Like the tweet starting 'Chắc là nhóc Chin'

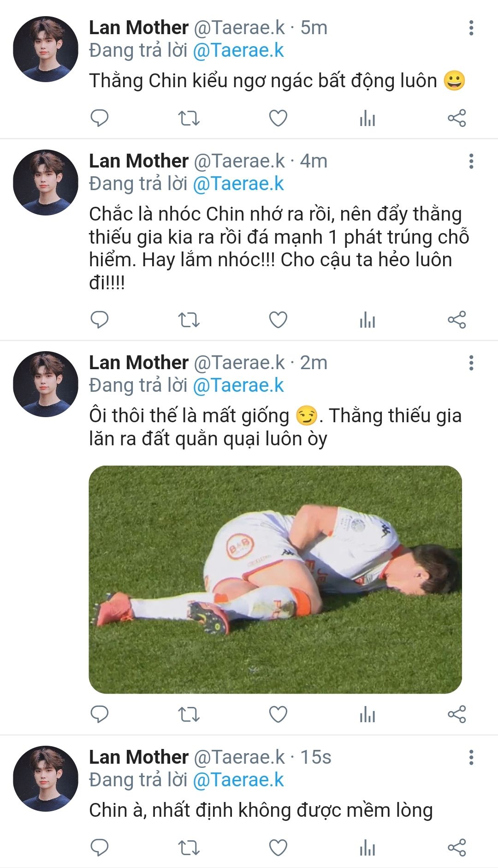tap(278, 320)
